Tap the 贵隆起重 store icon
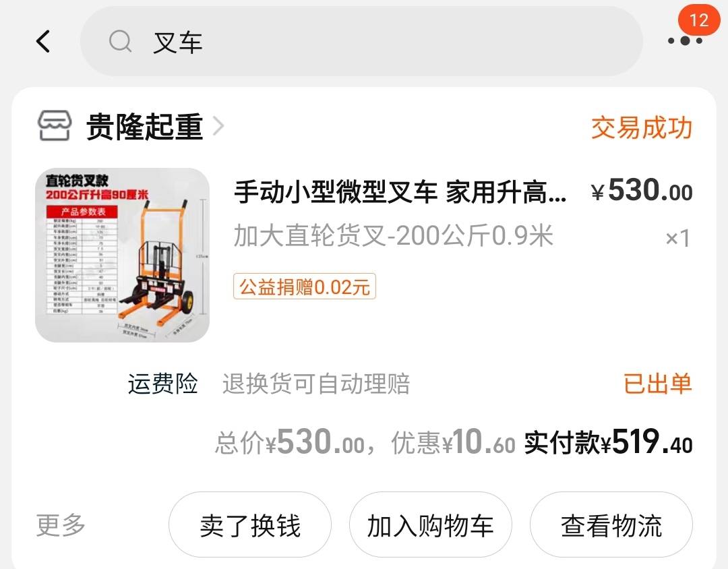Image resolution: width=728 pixels, height=569 pixels. [x=55, y=125]
